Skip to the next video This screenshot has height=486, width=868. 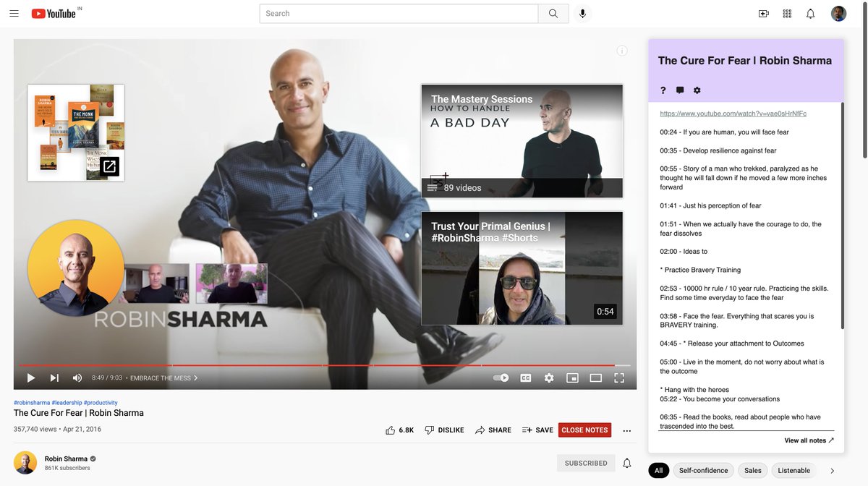pyautogui.click(x=54, y=378)
